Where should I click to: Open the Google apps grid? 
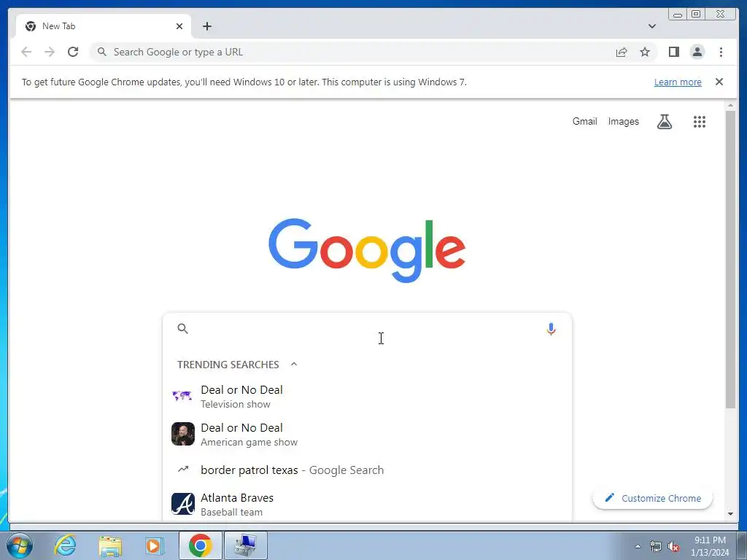tap(699, 122)
